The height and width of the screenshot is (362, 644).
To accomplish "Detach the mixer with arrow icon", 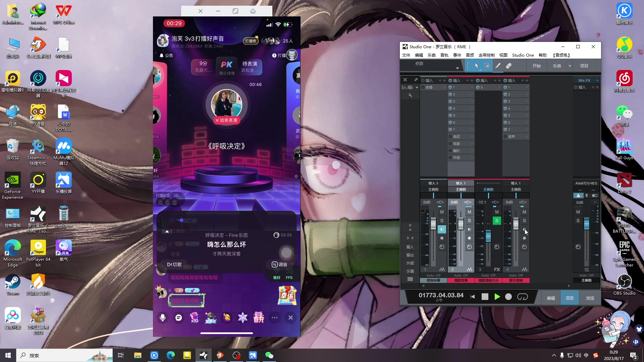I will 416,80.
